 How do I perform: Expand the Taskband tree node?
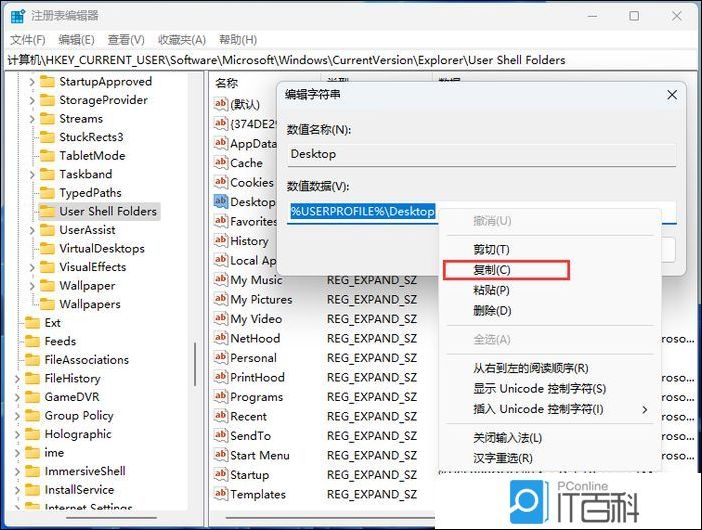tap(32, 175)
